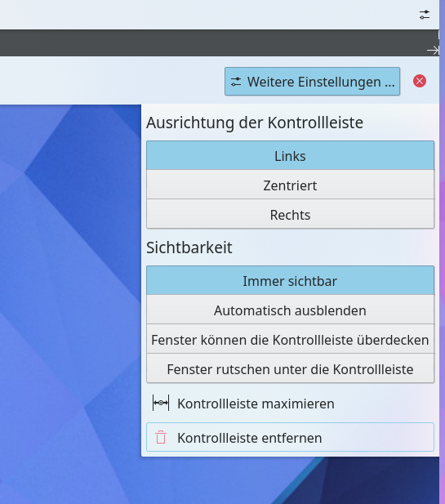Pick Fenster rutschen unter die Kontrollleiste

tap(290, 368)
